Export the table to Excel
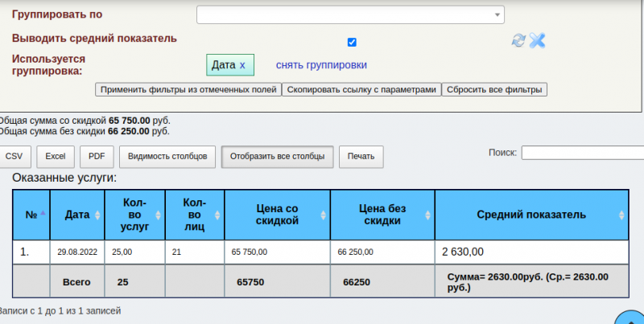This screenshot has width=644, height=324. point(55,156)
